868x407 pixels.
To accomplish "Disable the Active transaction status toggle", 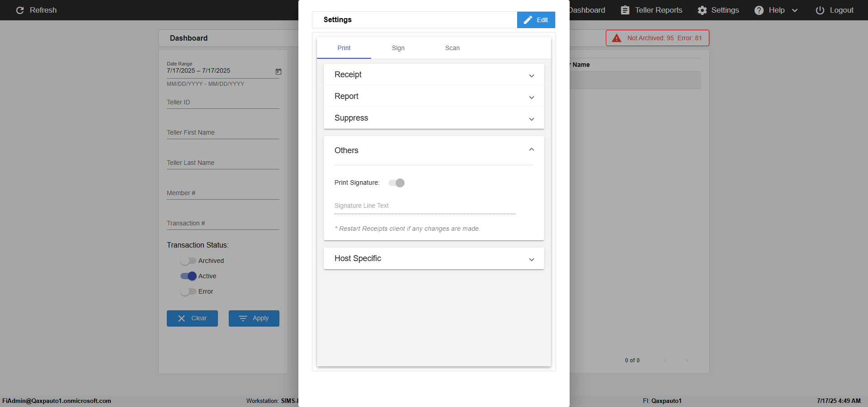I will coord(188,276).
